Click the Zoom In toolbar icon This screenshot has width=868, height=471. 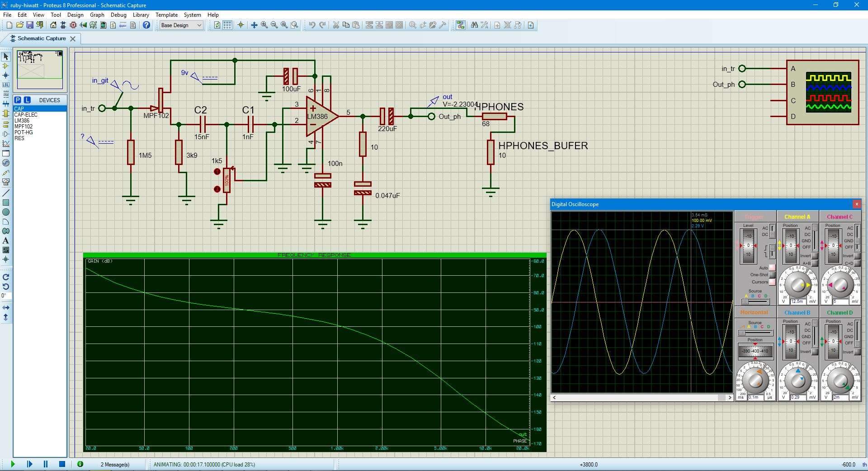click(264, 25)
